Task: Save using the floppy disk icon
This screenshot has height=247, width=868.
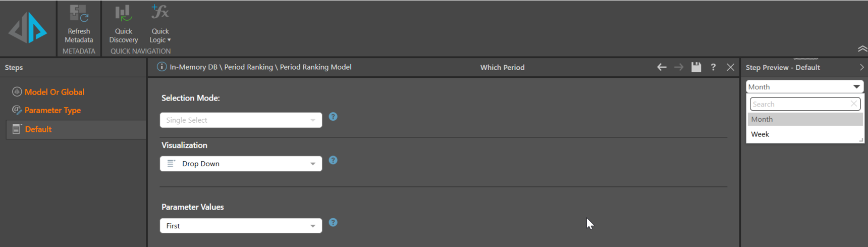Action: click(x=696, y=67)
